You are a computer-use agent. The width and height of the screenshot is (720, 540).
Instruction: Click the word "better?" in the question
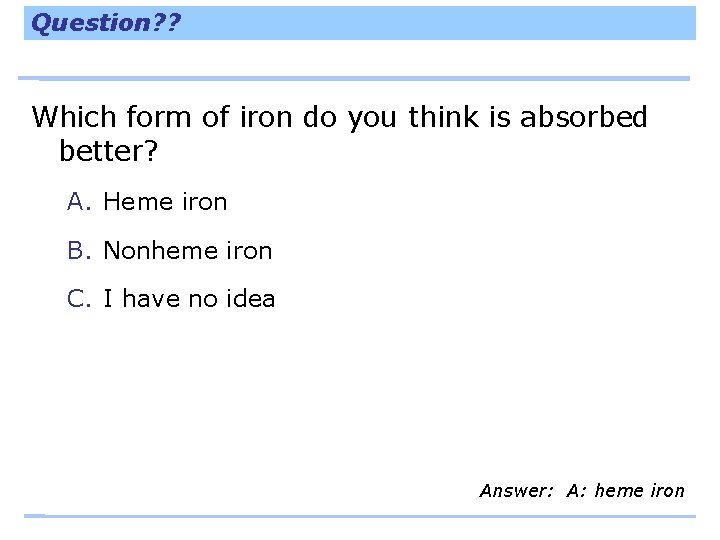110,152
